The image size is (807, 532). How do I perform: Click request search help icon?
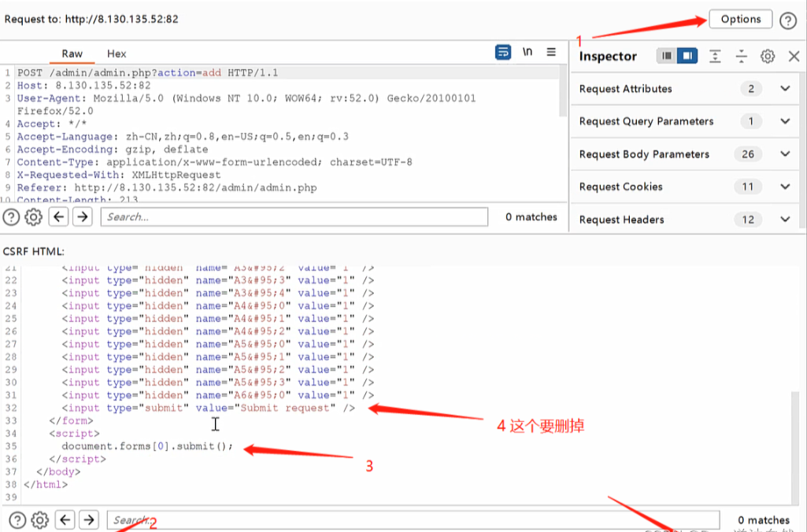[11, 217]
